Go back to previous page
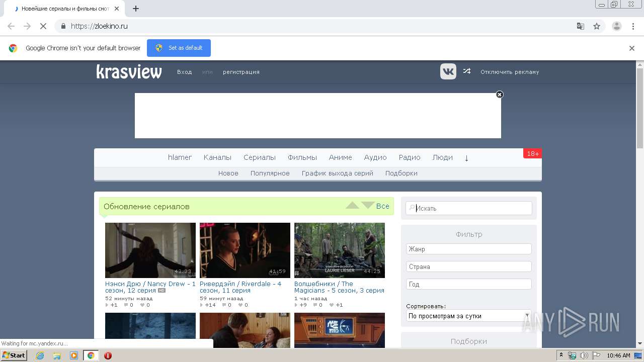The image size is (644, 362). [11, 26]
